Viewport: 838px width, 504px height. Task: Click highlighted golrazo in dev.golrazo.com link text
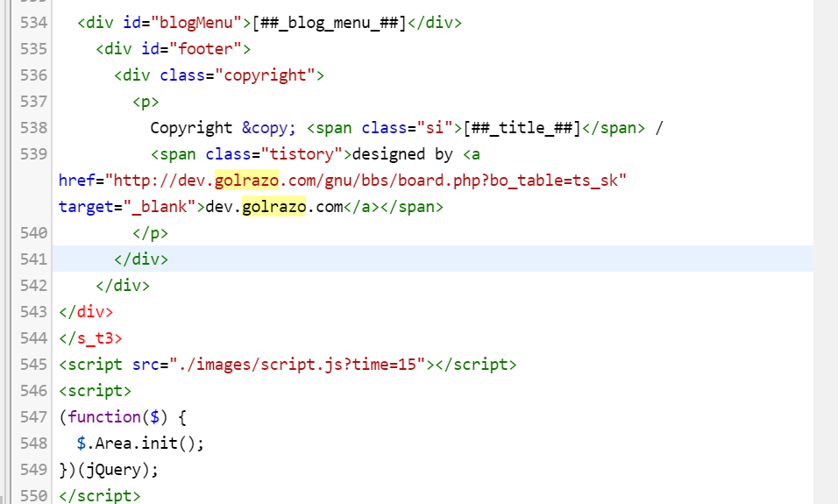coord(274,206)
